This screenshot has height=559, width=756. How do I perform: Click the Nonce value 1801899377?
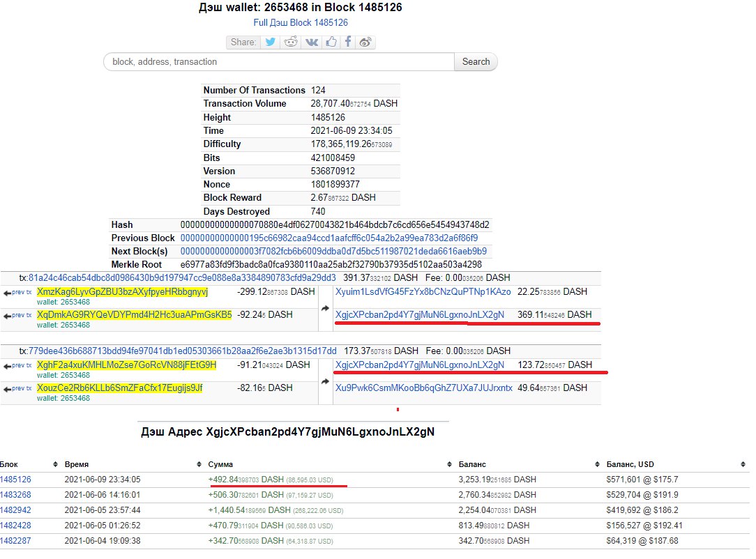pos(335,185)
